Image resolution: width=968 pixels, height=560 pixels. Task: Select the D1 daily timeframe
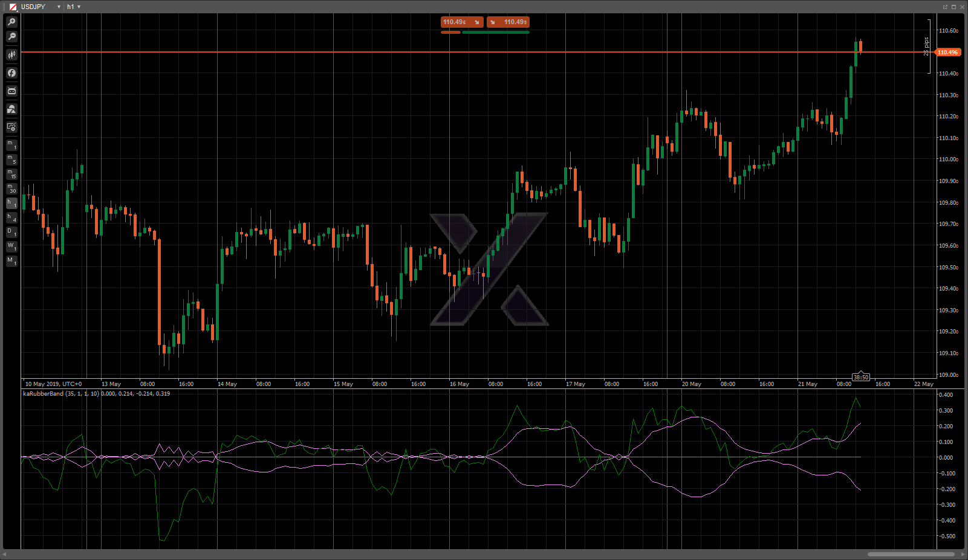coord(11,232)
